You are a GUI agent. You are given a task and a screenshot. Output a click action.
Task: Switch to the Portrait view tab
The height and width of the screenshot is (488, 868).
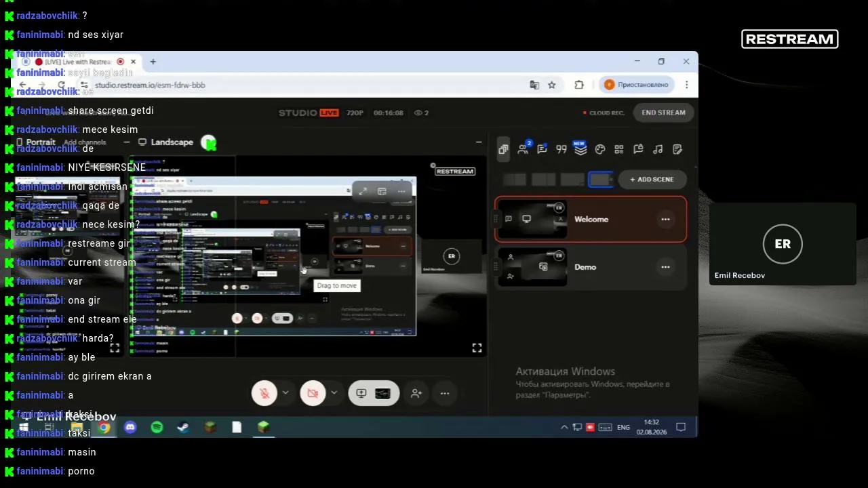click(35, 142)
